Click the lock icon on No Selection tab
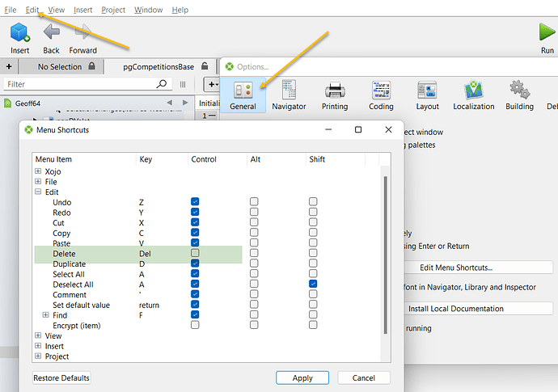Viewport: 558px width, 392px height. click(x=92, y=66)
